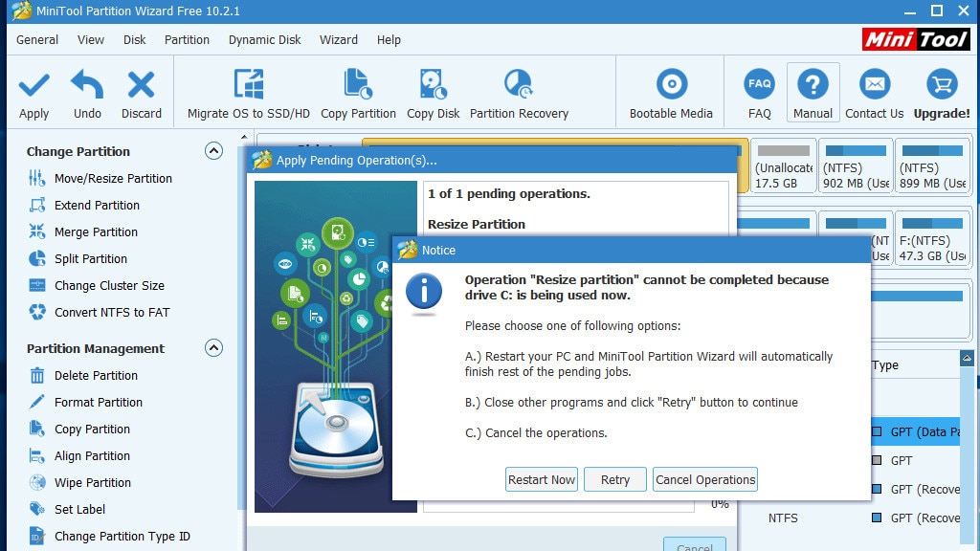Viewport: 980px width, 551px height.
Task: Open the FAQ icon
Action: click(x=759, y=84)
